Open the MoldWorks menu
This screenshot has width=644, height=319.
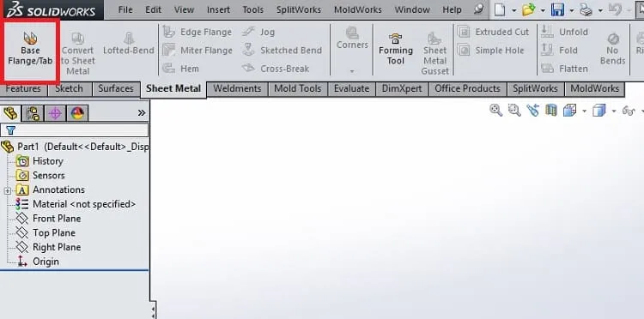click(358, 9)
